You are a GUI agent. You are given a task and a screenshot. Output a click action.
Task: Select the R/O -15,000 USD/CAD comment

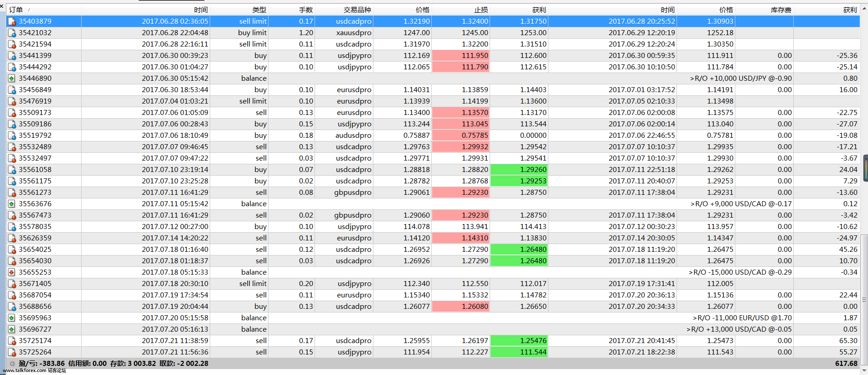740,272
